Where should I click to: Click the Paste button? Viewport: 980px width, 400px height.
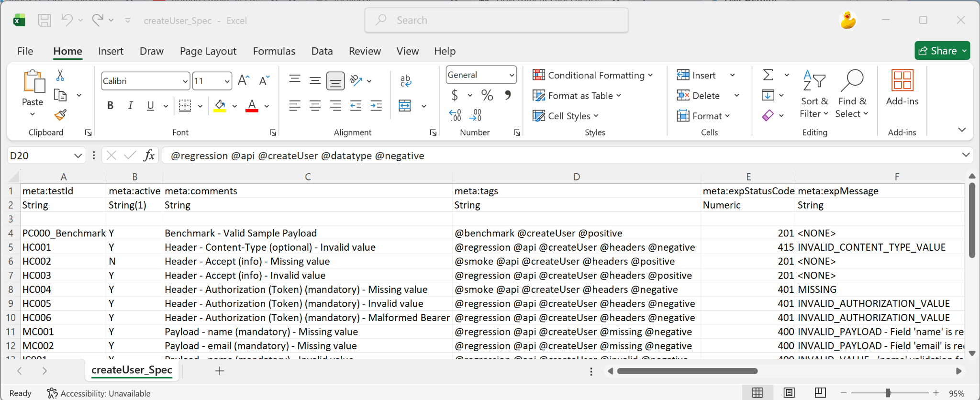(33, 88)
